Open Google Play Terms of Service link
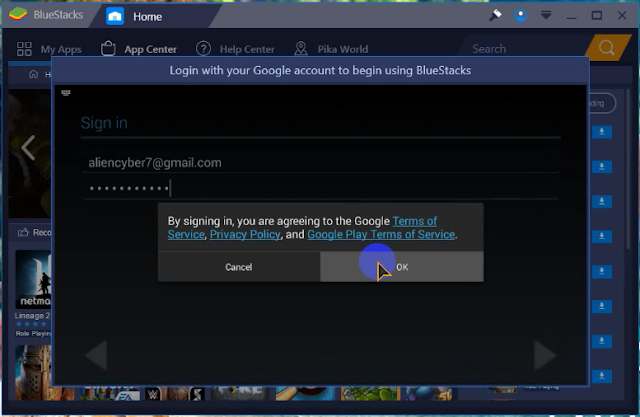 point(381,234)
